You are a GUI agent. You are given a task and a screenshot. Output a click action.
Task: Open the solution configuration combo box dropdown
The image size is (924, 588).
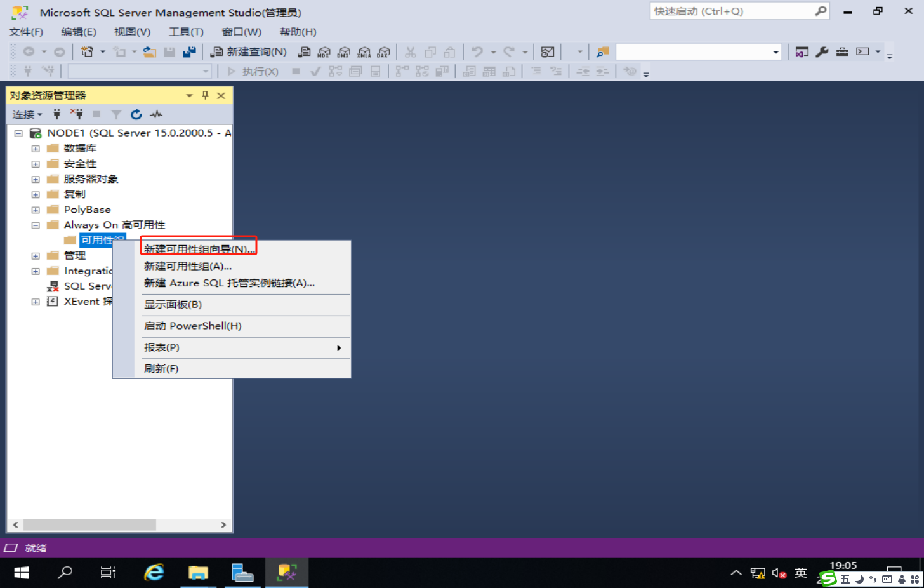click(x=775, y=52)
